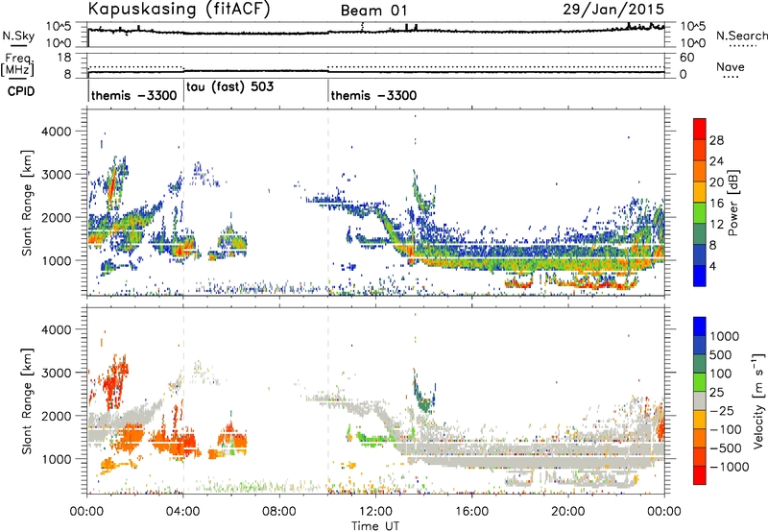Click the '1000' tick on the Velocity scale
The image size is (768, 532).
click(x=724, y=336)
